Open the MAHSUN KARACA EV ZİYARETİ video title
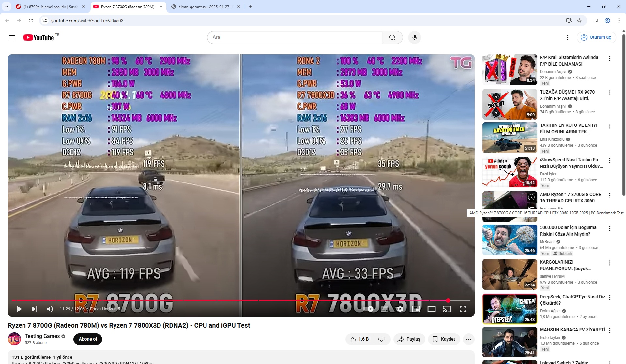The width and height of the screenshot is (626, 364). (573, 330)
